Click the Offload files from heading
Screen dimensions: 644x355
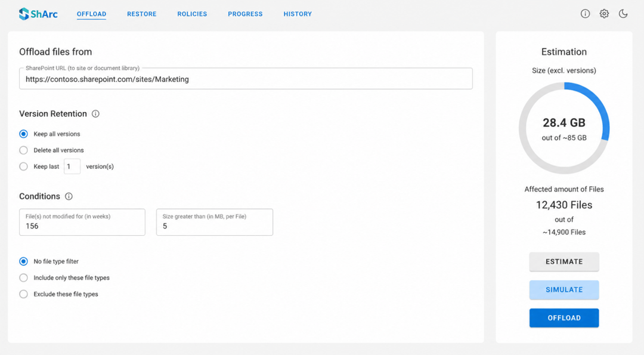(x=55, y=52)
